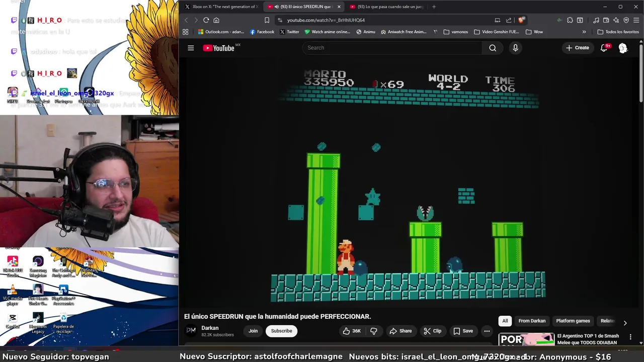Open a new browser tab
644x362 pixels.
tap(434, 7)
